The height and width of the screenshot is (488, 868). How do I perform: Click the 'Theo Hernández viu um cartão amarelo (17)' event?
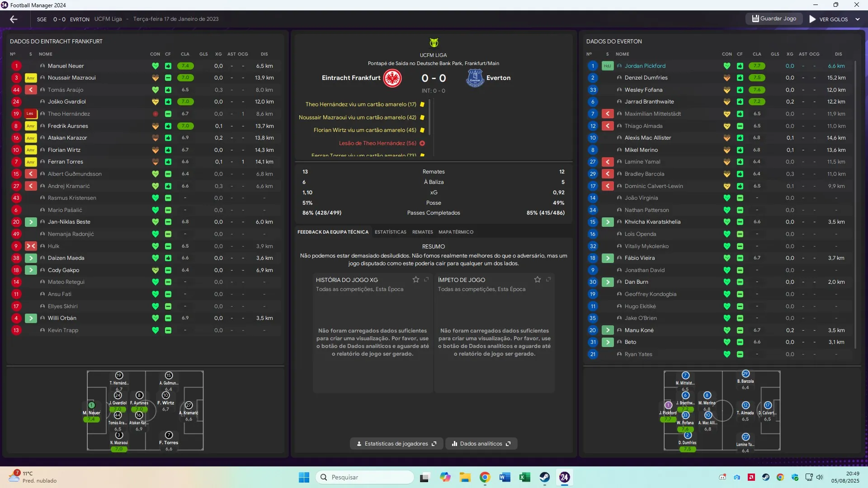point(361,104)
